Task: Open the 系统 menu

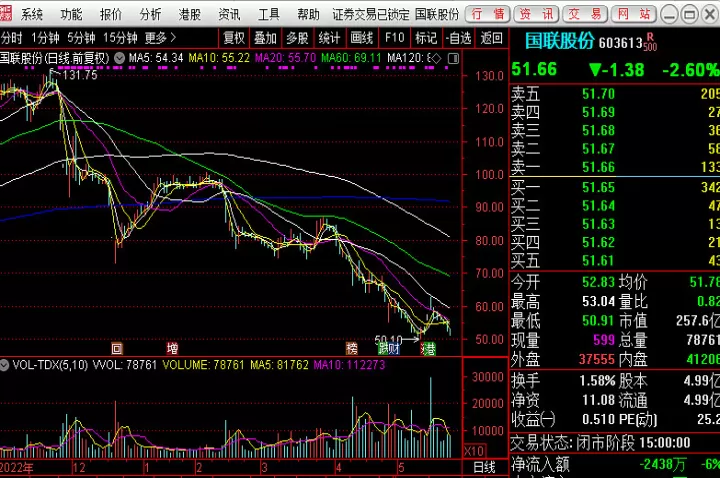Action: tap(32, 15)
